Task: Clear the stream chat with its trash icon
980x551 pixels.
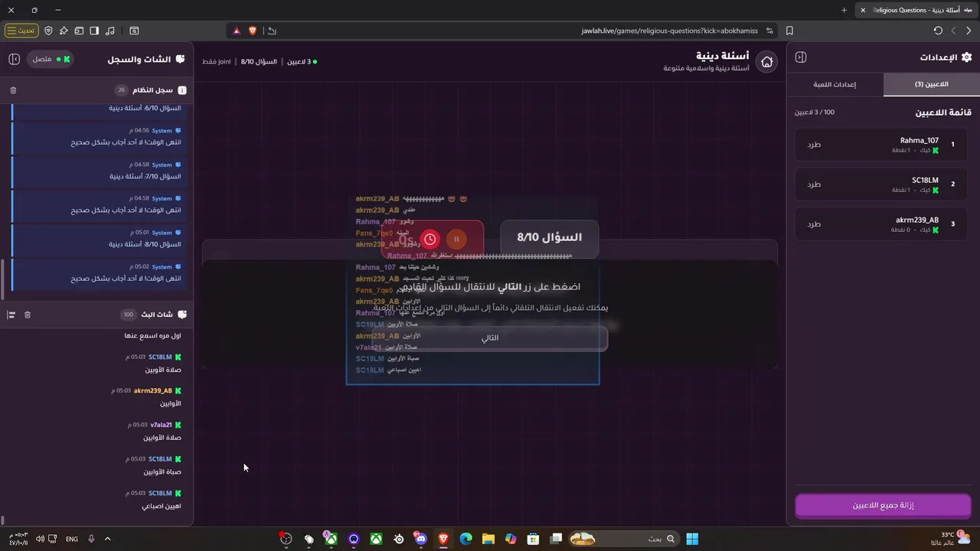Action: coord(28,315)
